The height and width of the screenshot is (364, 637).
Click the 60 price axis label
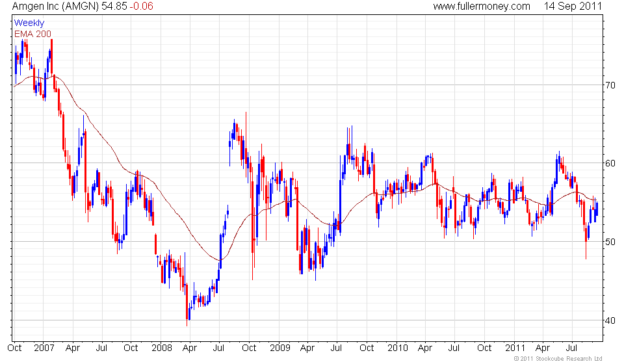coord(610,163)
